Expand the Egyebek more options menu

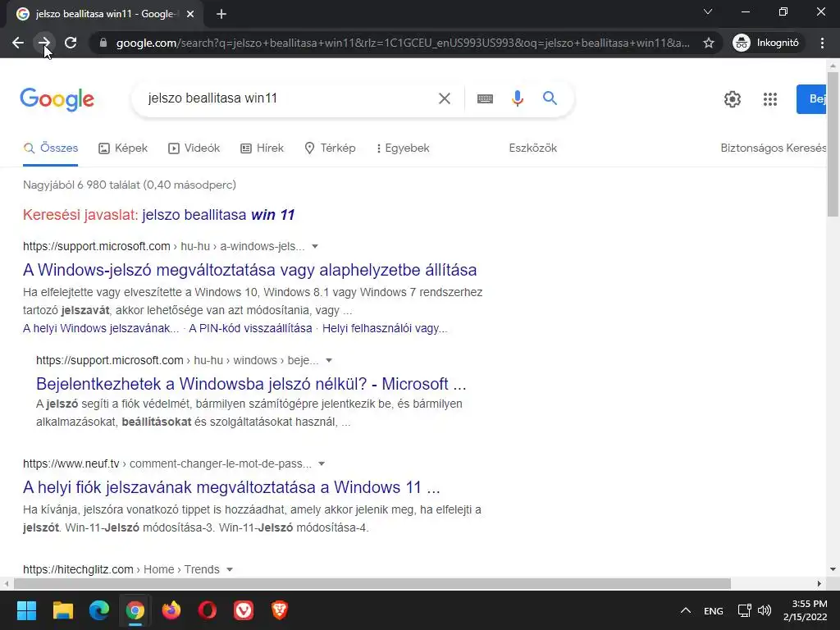point(403,148)
